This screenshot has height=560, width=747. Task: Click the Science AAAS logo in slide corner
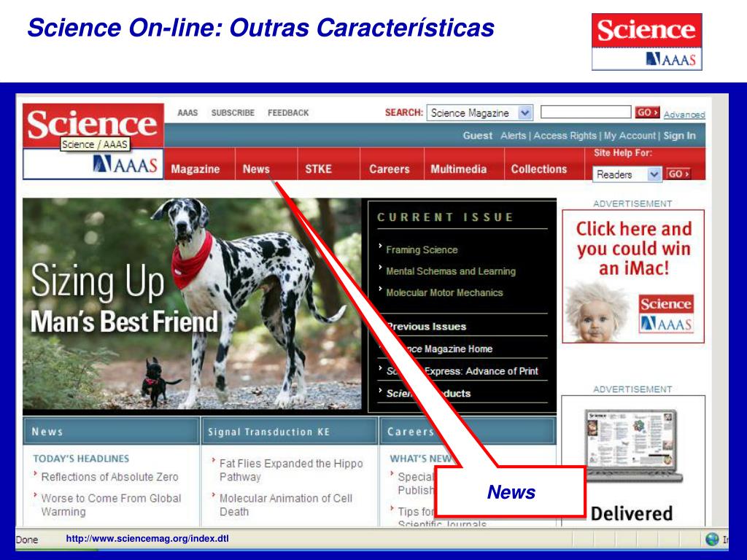click(x=646, y=42)
